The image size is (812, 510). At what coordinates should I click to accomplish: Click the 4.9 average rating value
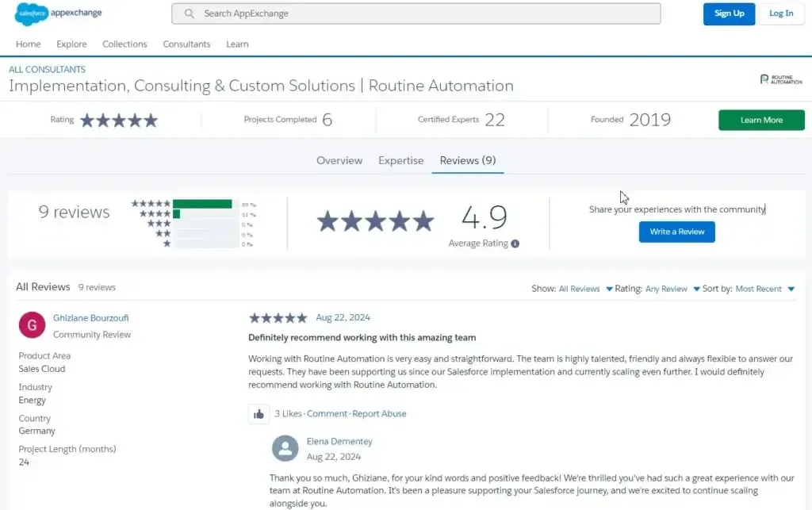pos(485,217)
